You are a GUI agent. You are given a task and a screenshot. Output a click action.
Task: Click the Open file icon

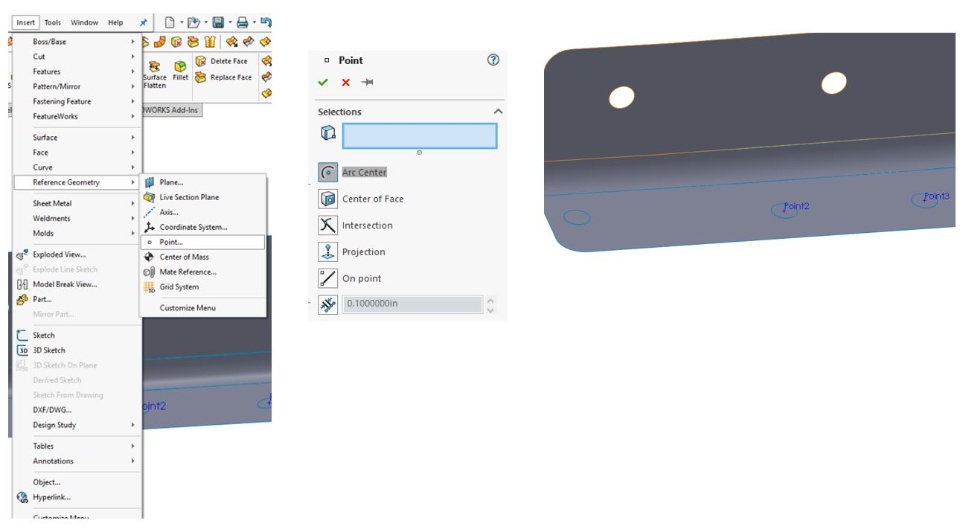coord(193,23)
